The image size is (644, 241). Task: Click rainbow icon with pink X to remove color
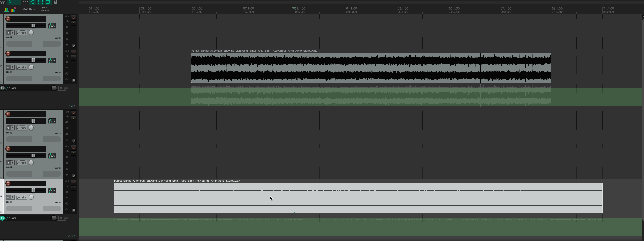[x=14, y=9]
